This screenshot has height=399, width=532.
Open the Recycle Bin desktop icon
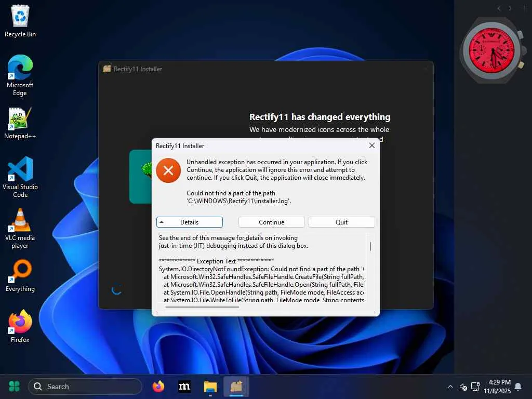click(x=20, y=21)
